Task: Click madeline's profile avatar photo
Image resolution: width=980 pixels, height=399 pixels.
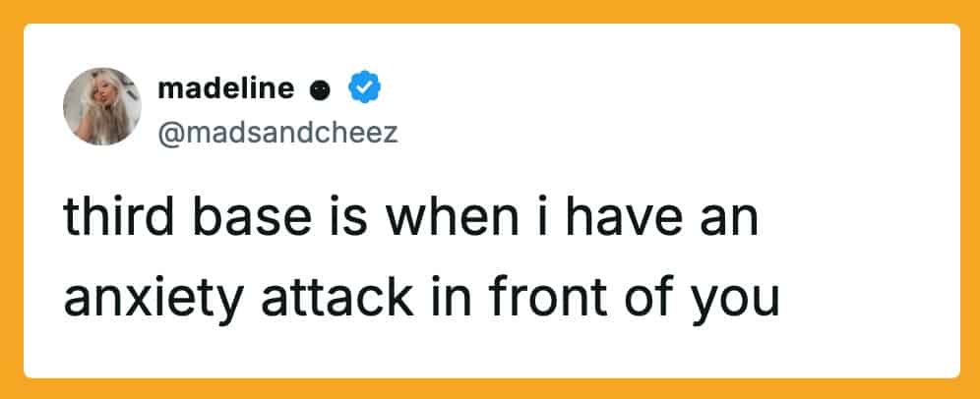Action: (102, 106)
